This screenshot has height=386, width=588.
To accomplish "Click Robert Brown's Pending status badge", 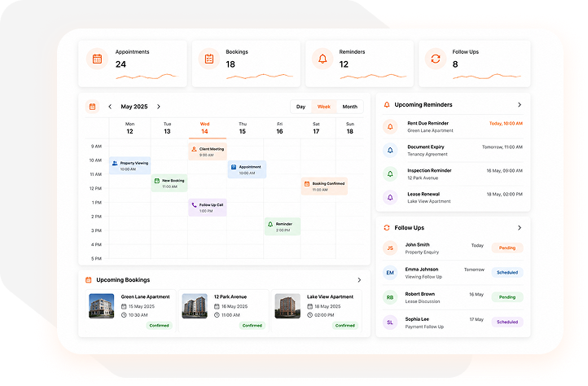I will click(507, 297).
